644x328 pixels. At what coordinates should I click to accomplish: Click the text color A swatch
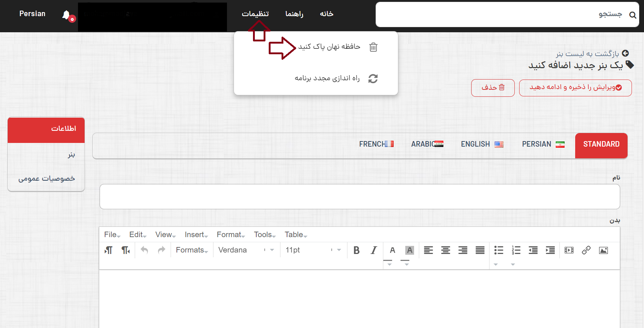[x=392, y=250]
